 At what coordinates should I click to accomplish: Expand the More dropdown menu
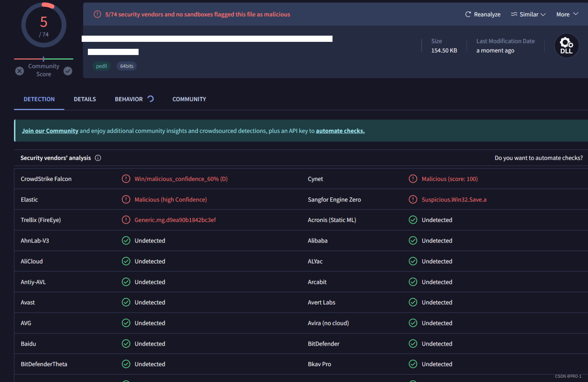click(567, 14)
